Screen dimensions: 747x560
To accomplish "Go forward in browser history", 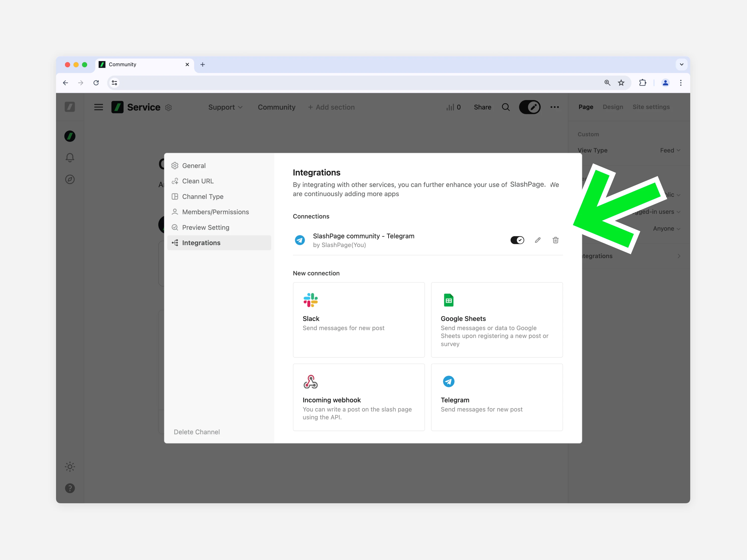I will [x=81, y=83].
